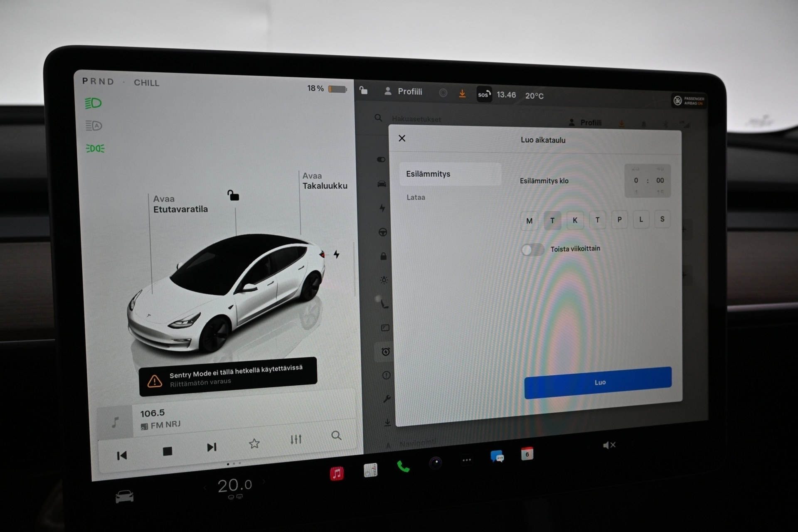The image size is (798, 532).
Task: Open the more apps dots icon
Action: (x=466, y=460)
